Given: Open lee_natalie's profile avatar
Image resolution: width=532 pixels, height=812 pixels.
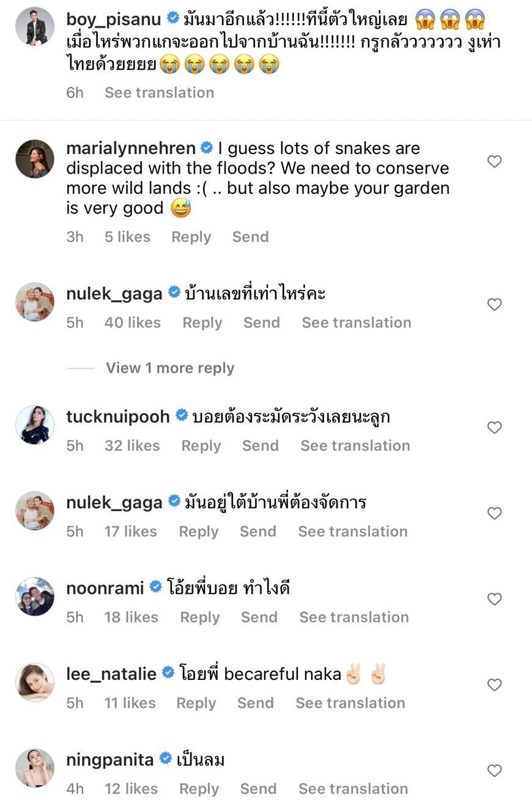Looking at the screenshot, I should click(34, 682).
